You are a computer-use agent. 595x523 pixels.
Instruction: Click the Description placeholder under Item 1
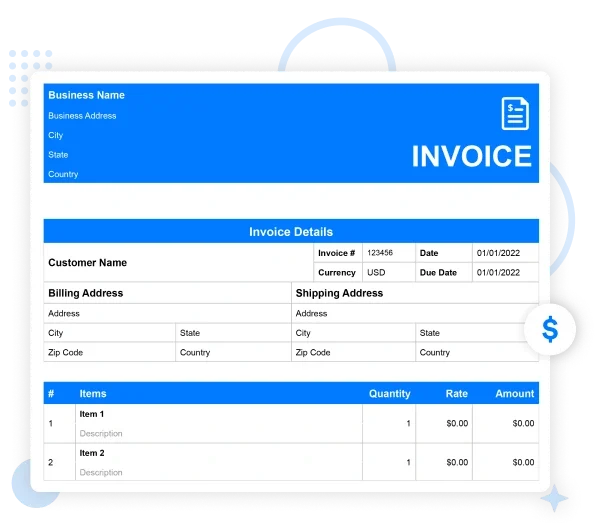[x=101, y=433]
